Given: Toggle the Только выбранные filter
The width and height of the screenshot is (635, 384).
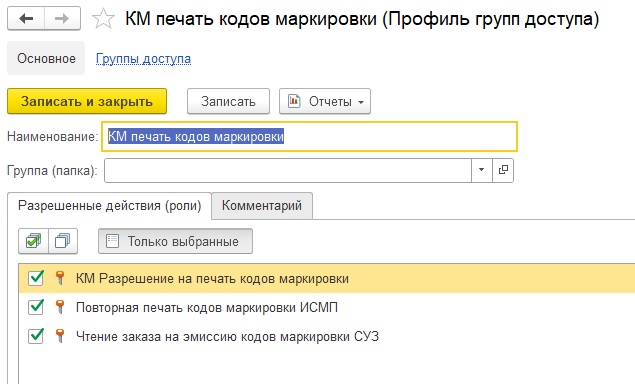Looking at the screenshot, I should tap(175, 241).
